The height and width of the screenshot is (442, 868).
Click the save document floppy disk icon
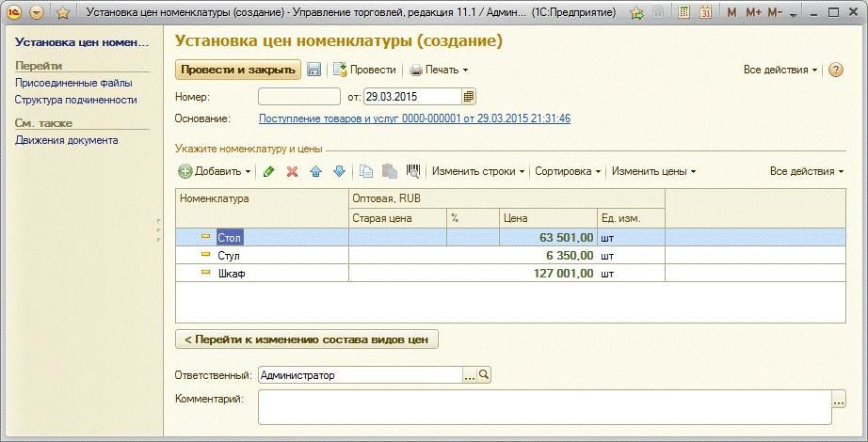click(x=314, y=71)
